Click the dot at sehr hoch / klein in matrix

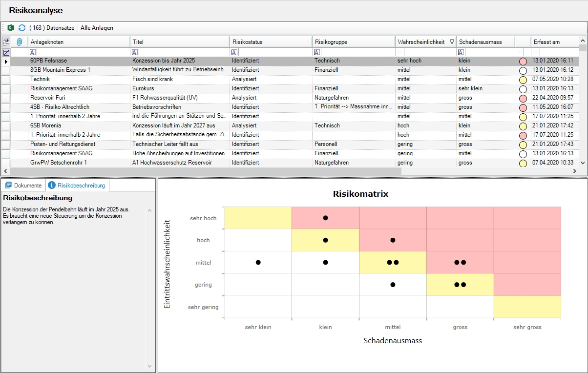[325, 218]
